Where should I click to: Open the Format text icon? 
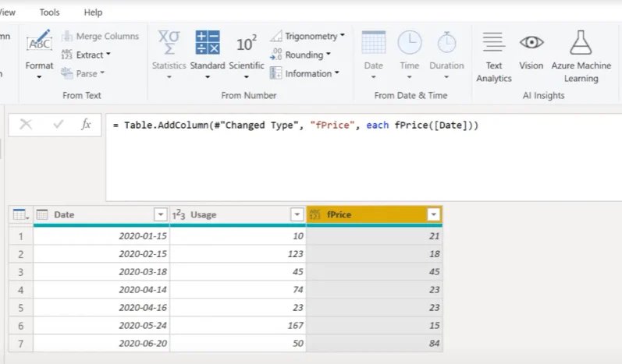pos(39,41)
